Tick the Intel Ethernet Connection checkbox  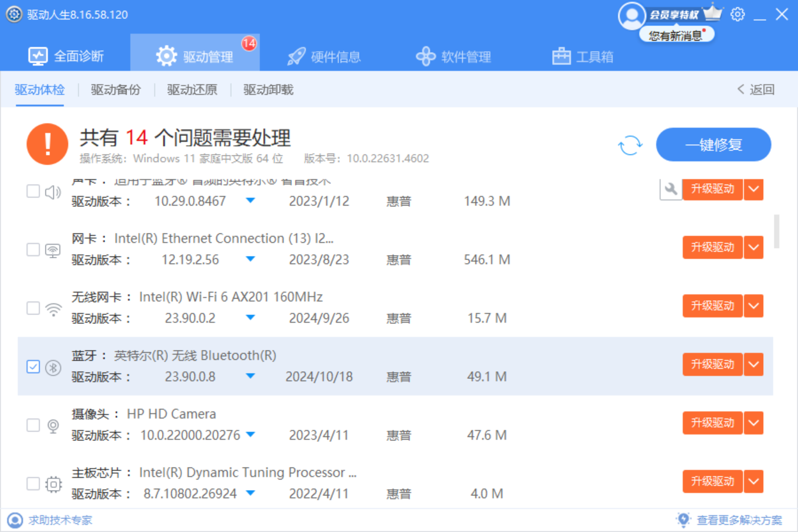coord(33,249)
